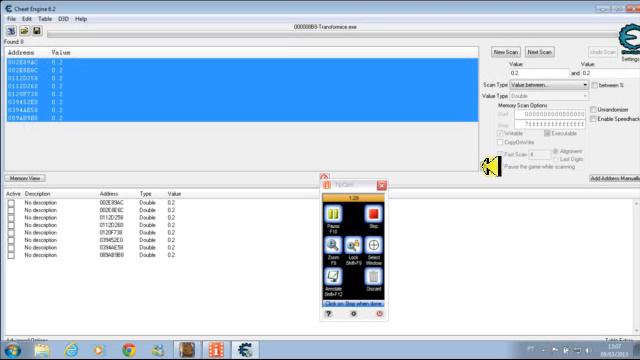Tick the Enable Speedhack checkbox
Viewport: 640px width, 360px height.
(x=593, y=119)
